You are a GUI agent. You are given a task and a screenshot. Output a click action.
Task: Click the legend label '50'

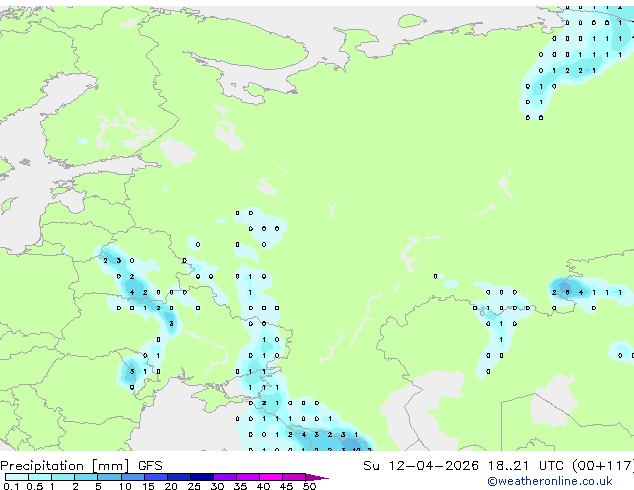(309, 486)
